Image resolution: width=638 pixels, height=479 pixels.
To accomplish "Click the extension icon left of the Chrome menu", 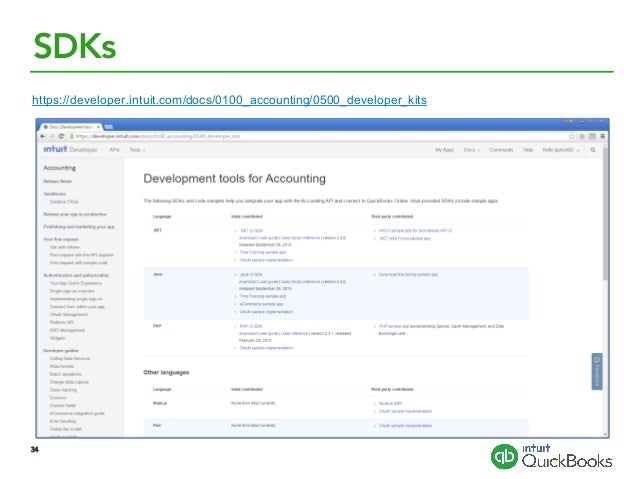I will click(592, 136).
